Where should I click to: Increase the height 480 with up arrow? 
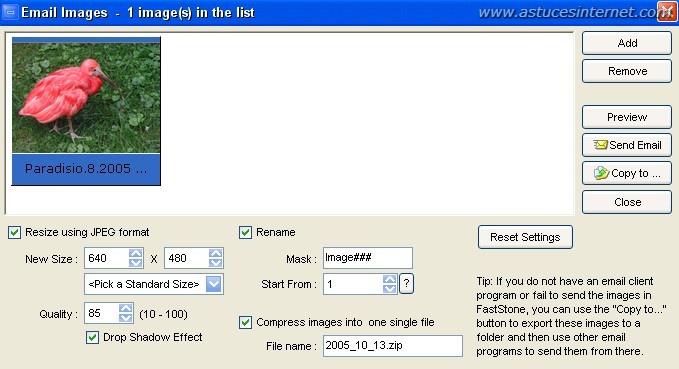[x=216, y=253]
